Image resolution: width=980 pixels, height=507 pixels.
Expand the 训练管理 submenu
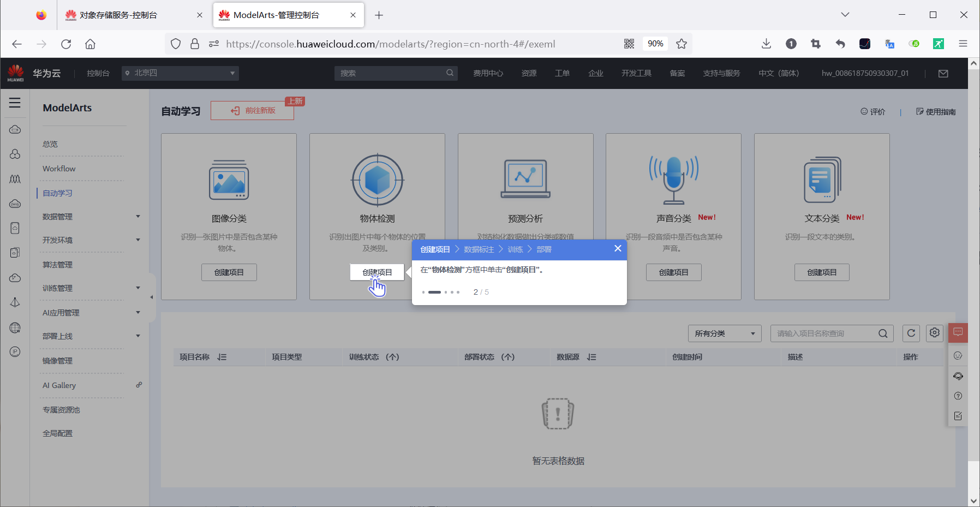tap(138, 288)
